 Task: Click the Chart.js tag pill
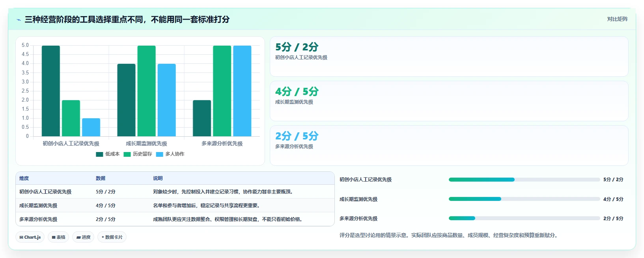pos(30,237)
